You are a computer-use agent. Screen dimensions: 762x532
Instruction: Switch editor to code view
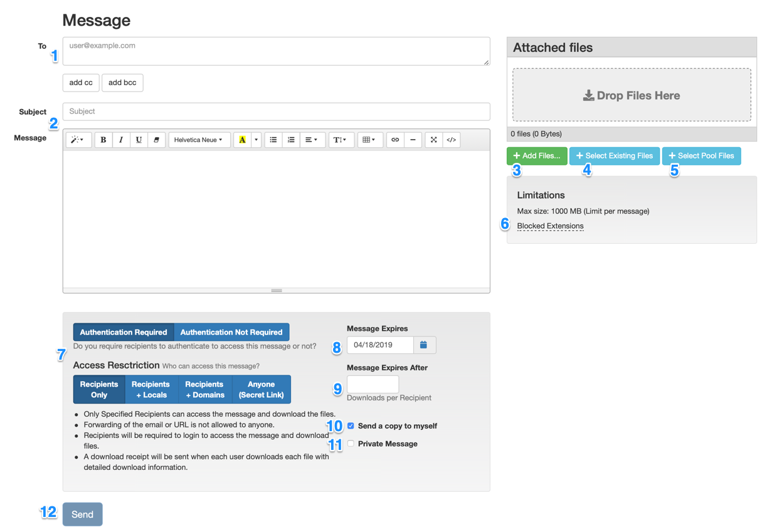(x=451, y=140)
